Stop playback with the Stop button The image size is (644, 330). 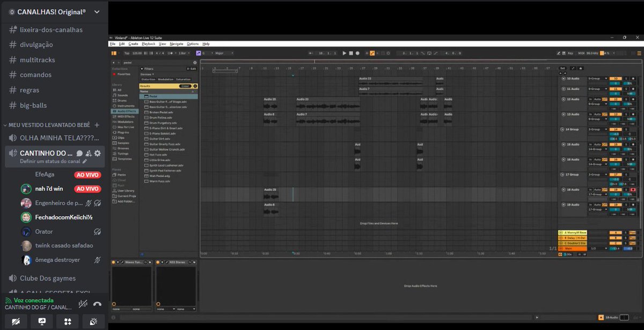pyautogui.click(x=351, y=53)
